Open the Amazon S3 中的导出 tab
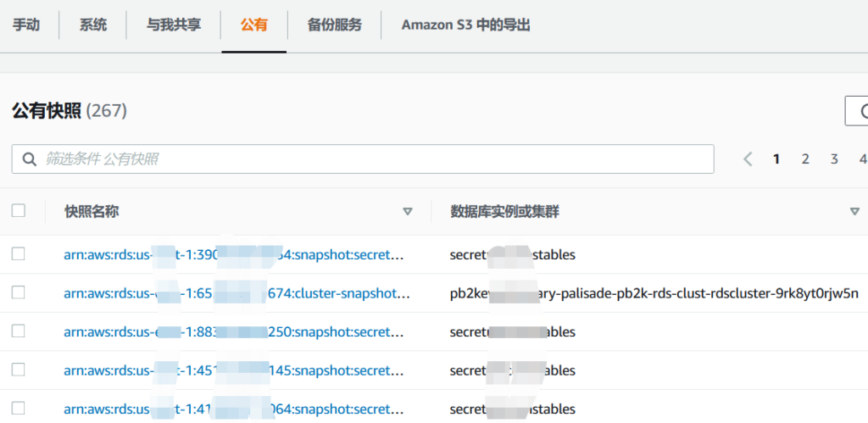The image size is (868, 423). [x=465, y=25]
